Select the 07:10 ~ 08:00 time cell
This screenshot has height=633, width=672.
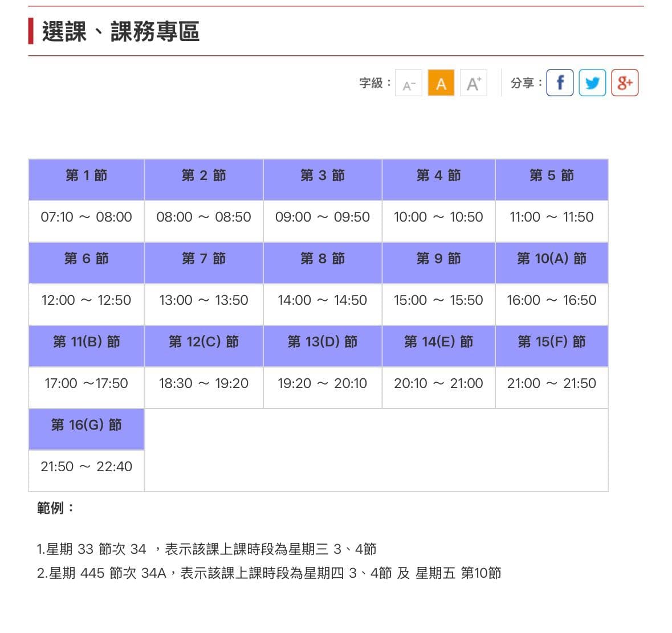(87, 221)
